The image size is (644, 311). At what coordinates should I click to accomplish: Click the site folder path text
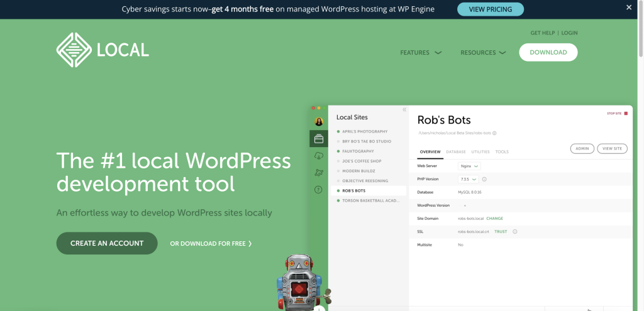(455, 133)
